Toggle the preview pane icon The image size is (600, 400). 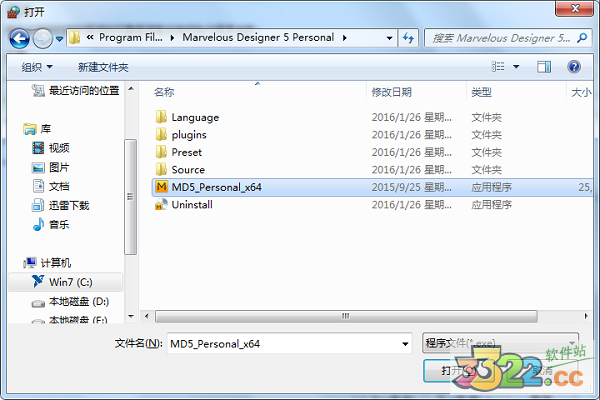pos(544,67)
